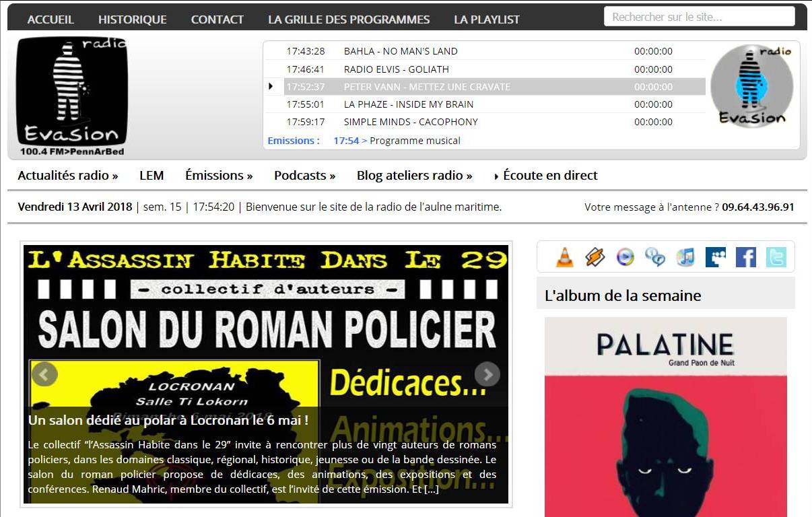Open the Facebook page icon
The height and width of the screenshot is (517, 812).
[746, 257]
